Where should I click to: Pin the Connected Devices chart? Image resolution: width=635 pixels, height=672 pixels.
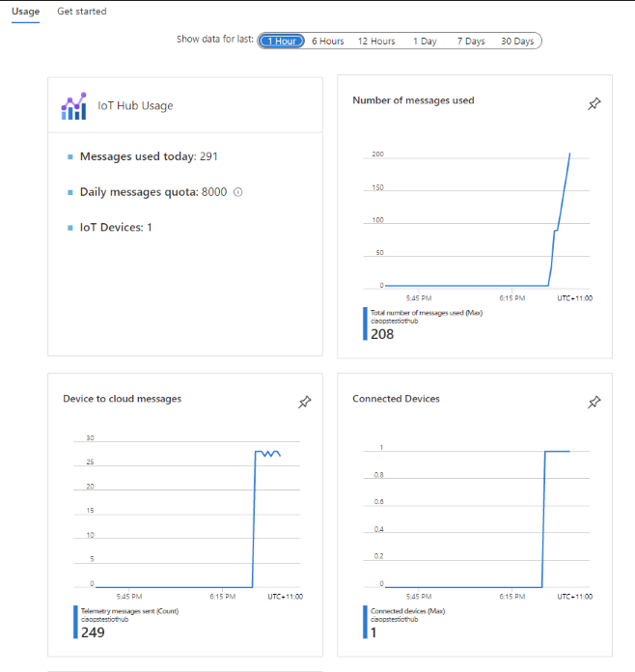click(x=594, y=403)
